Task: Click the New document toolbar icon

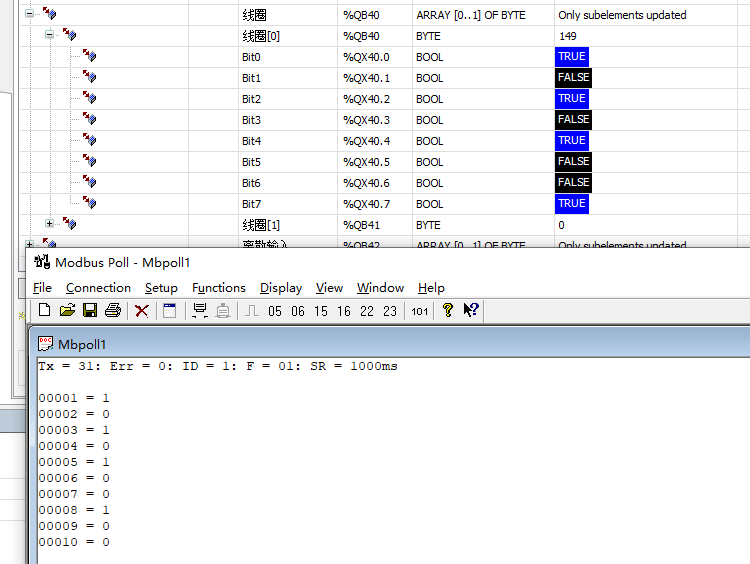Action: coord(44,310)
